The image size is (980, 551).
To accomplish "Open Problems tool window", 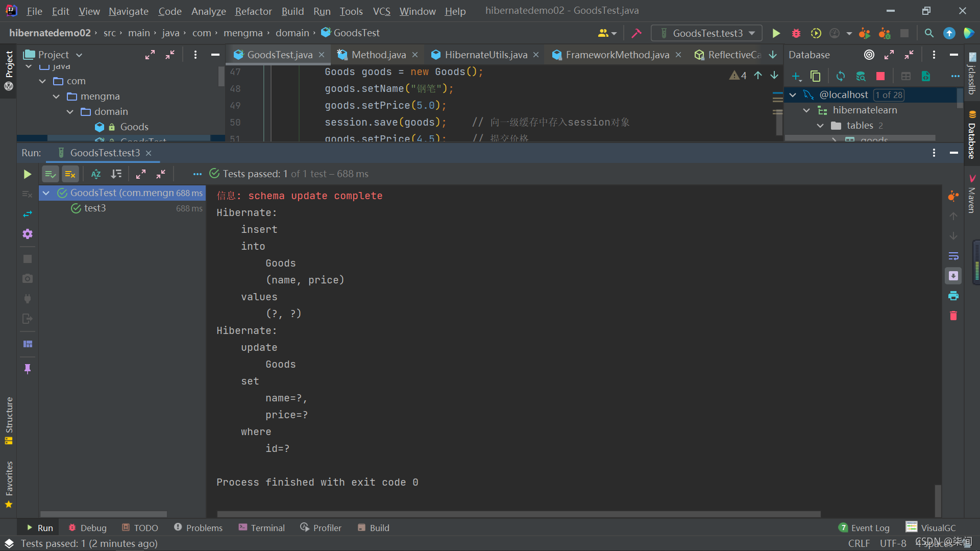I will point(198,528).
